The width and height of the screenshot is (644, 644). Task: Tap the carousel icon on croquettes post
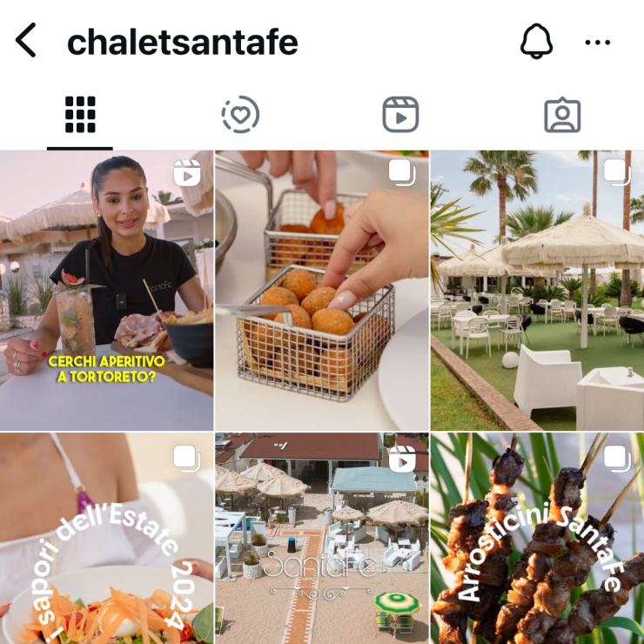pos(402,172)
